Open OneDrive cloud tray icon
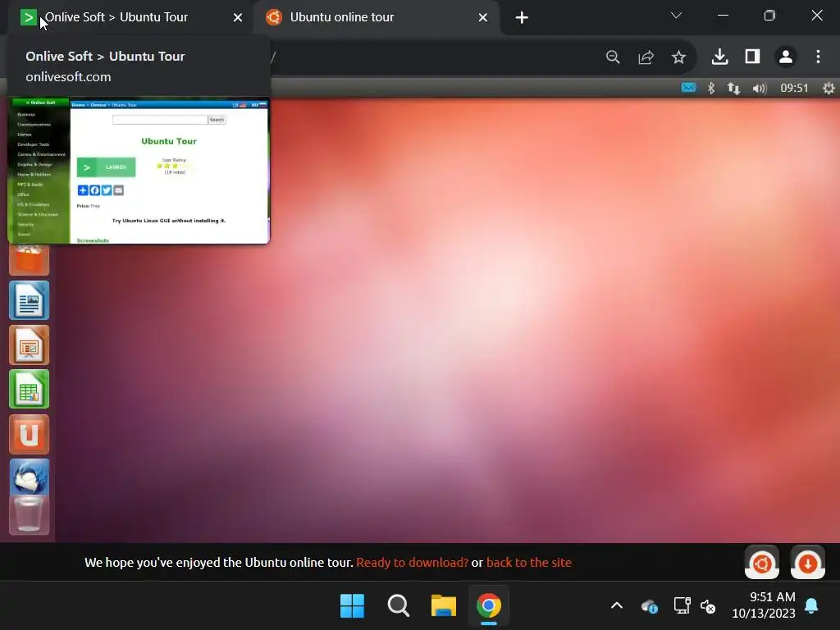Screen dimensions: 840x630 650,606
